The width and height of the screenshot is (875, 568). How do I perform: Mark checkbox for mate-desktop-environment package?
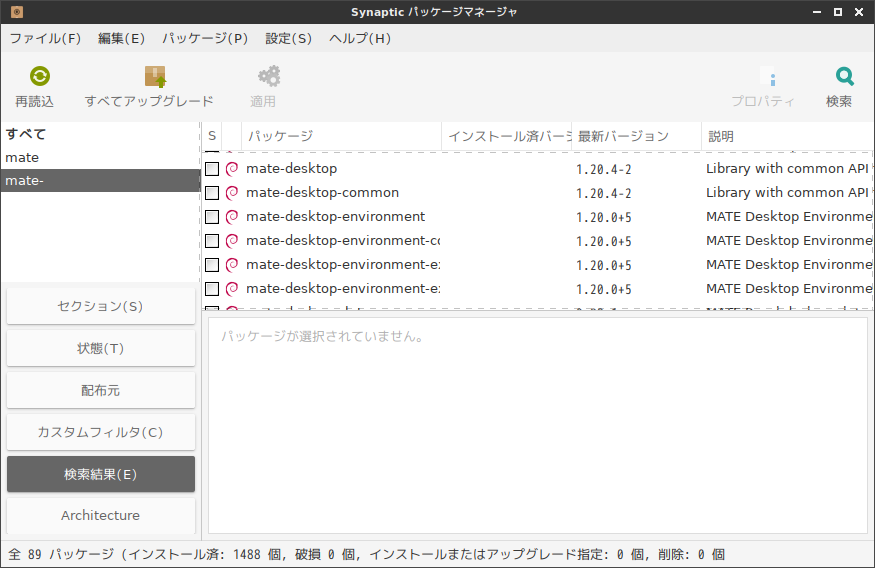(x=212, y=216)
